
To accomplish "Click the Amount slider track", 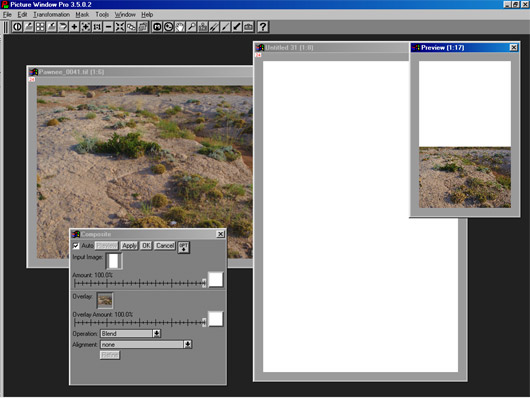I will [140, 283].
